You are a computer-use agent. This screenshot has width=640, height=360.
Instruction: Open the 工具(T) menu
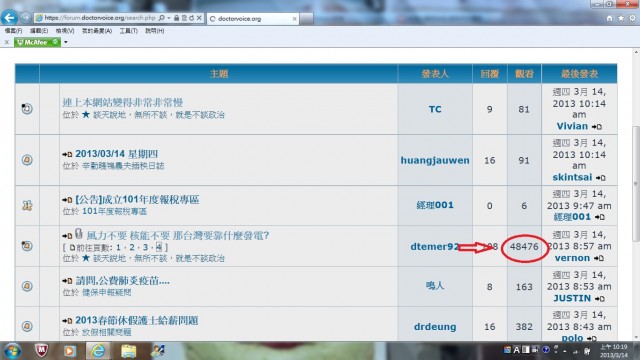pyautogui.click(x=129, y=31)
